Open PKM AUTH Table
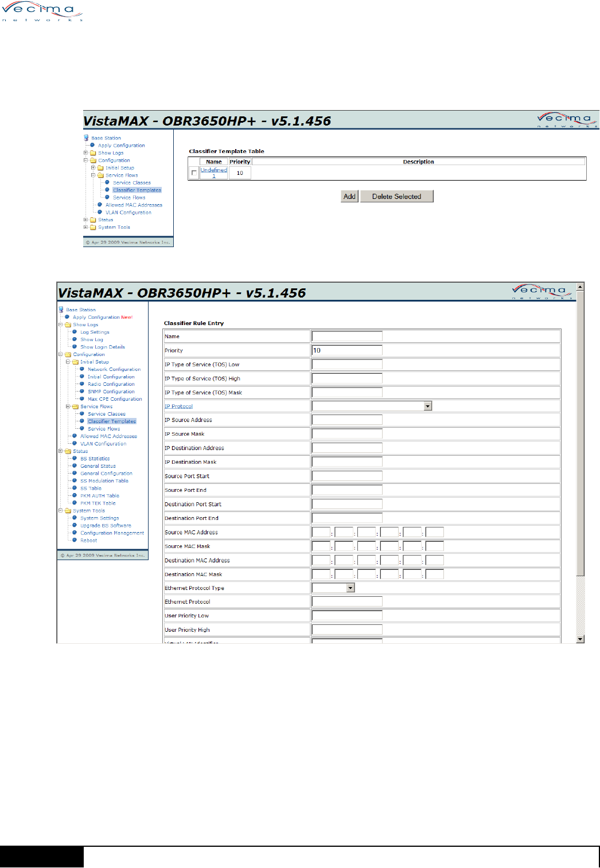The width and height of the screenshot is (600, 868). coord(100,496)
